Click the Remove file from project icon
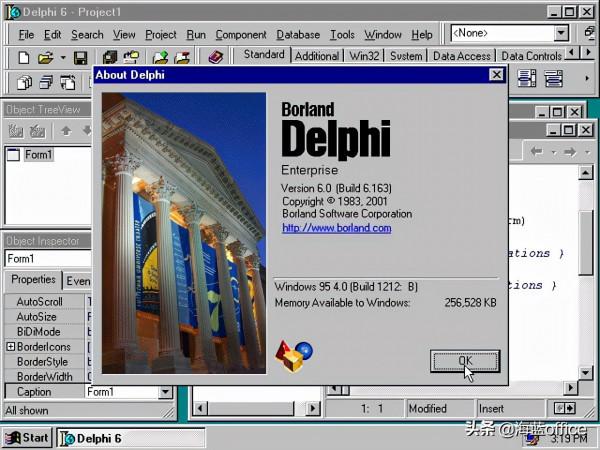 182,58
